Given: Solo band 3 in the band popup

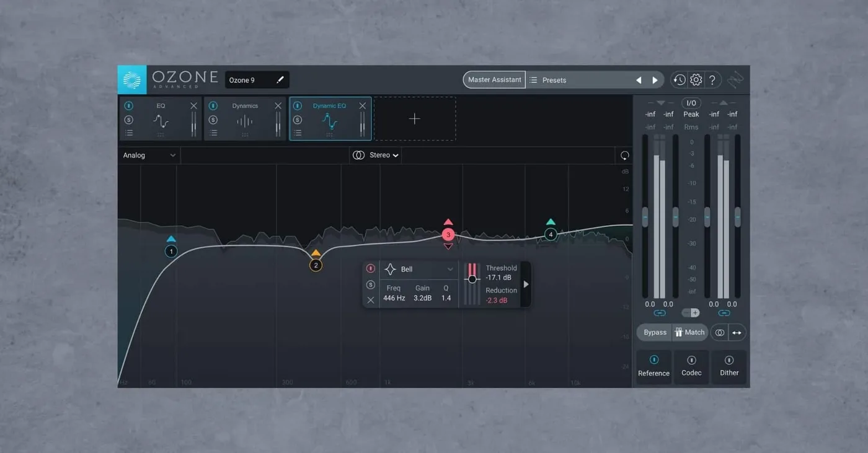Looking at the screenshot, I should (371, 285).
